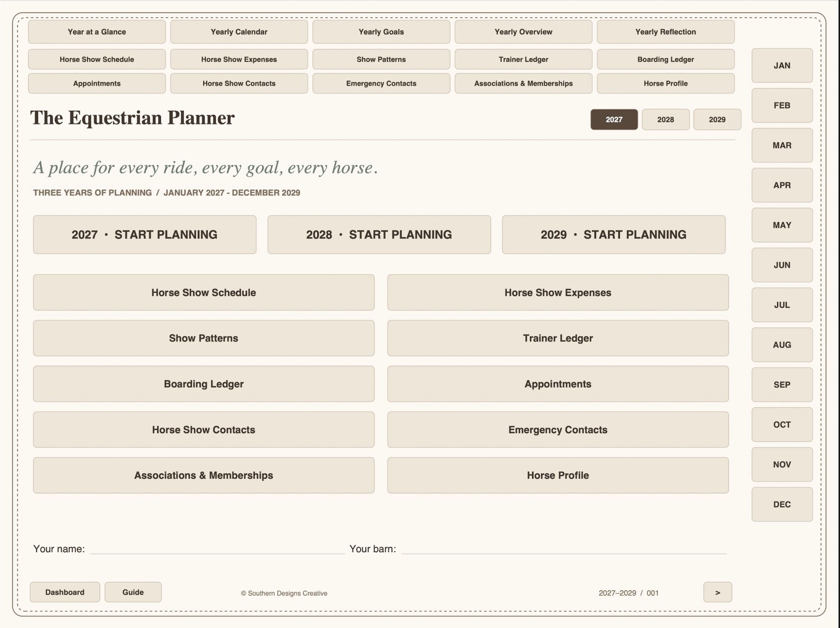Go to next page with > arrow
The width and height of the screenshot is (840, 628).
point(718,592)
